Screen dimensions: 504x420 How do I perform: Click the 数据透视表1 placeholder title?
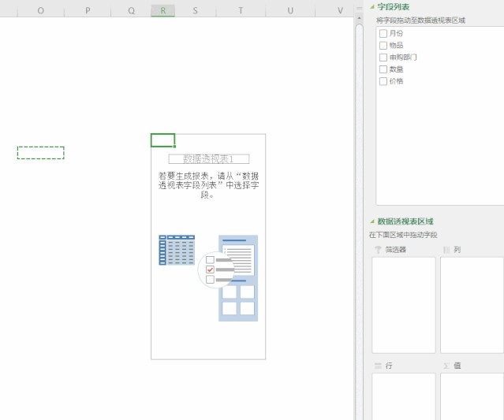click(x=208, y=159)
